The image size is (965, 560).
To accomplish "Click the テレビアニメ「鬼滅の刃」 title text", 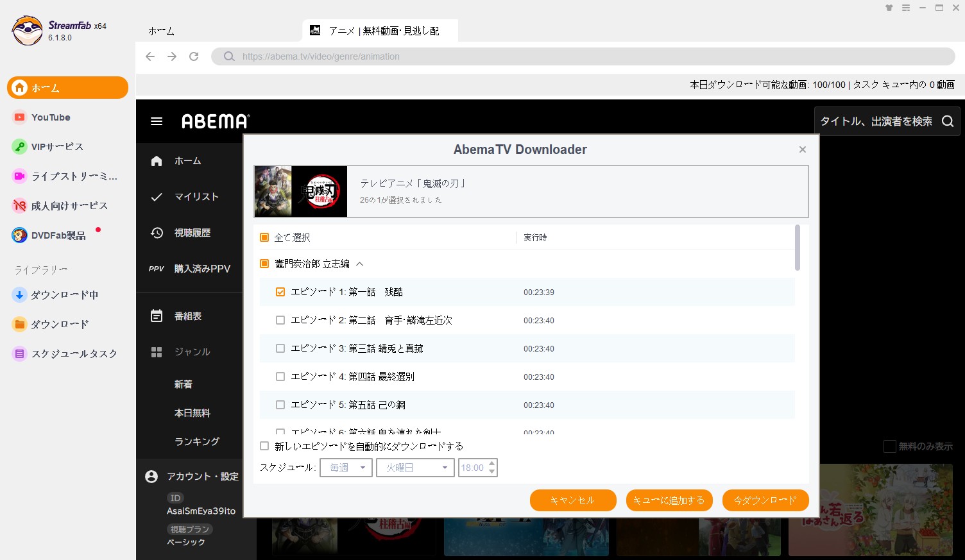I will (x=414, y=183).
